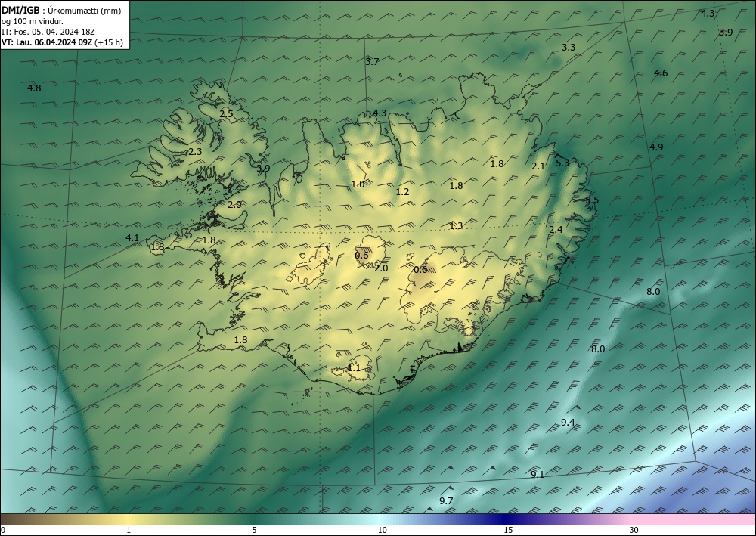Click the pink end of the color scale
The image size is (756, 536).
point(694,520)
